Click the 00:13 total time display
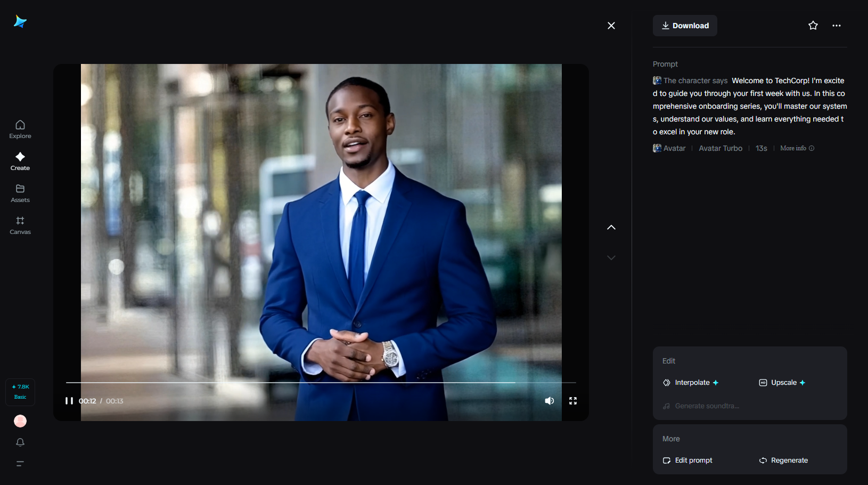The height and width of the screenshot is (485, 868). 114,401
